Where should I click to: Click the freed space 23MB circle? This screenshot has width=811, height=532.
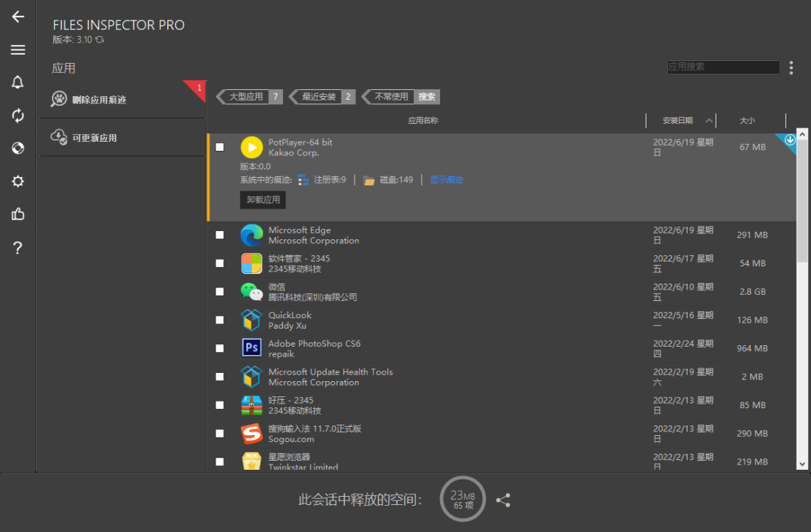[463, 499]
